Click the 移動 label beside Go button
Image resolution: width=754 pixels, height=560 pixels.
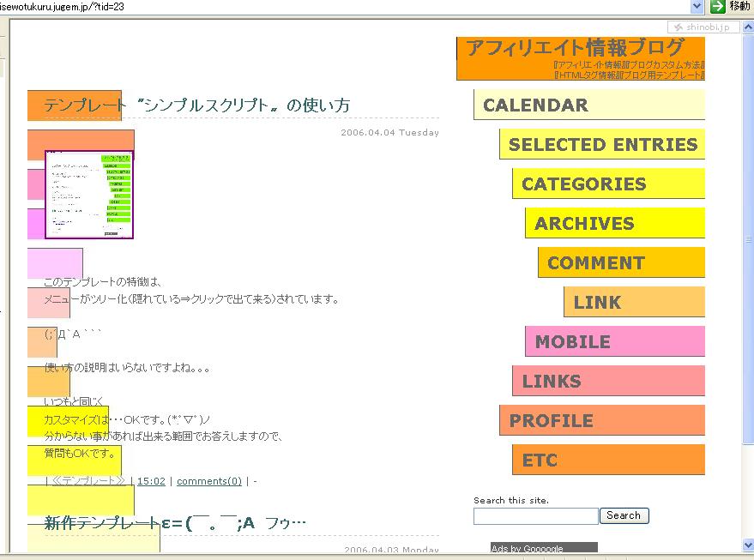(739, 6)
